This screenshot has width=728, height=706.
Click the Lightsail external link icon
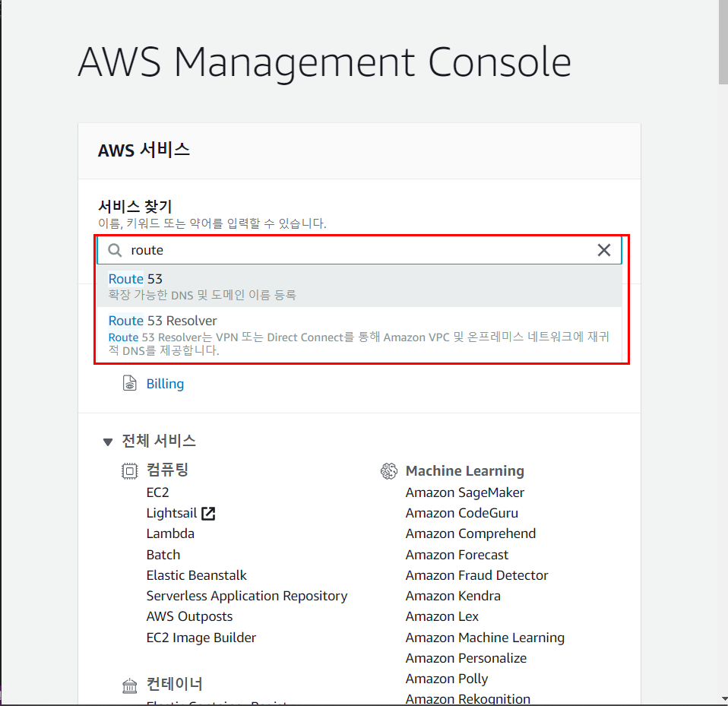pos(208,514)
